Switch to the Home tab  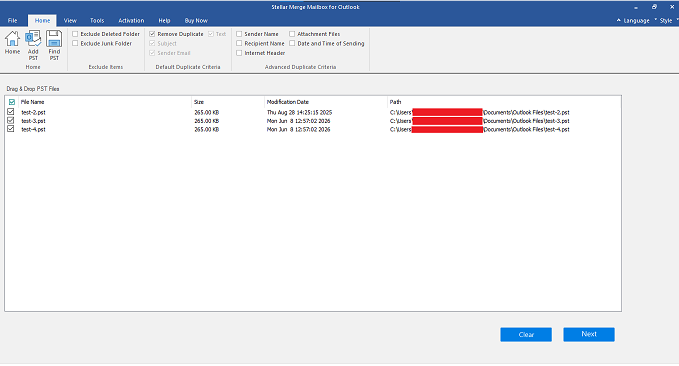click(42, 20)
